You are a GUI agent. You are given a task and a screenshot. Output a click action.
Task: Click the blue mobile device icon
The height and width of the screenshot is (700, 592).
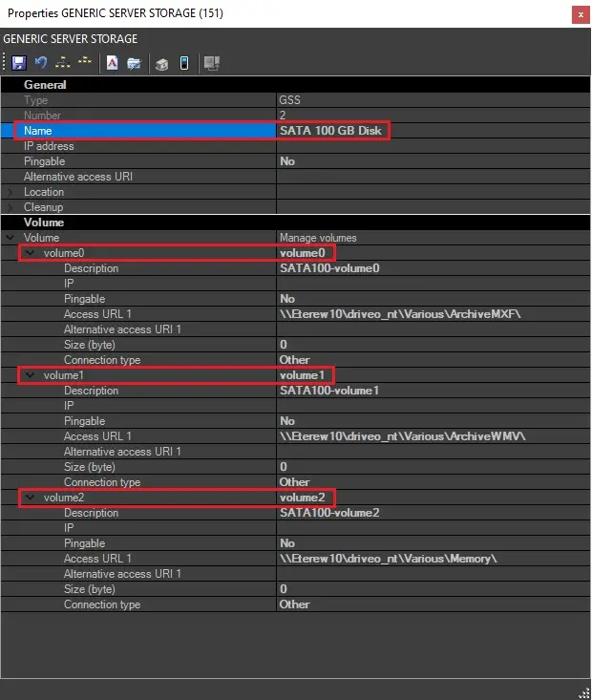tap(183, 63)
